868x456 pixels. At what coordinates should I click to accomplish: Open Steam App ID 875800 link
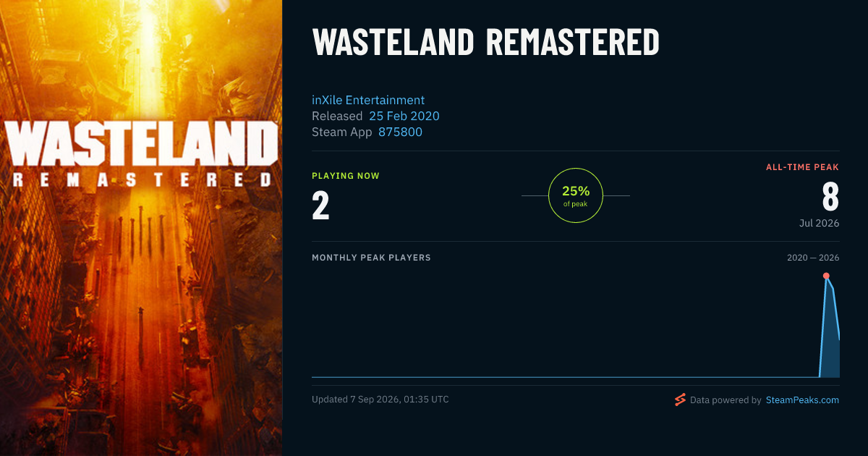(x=400, y=132)
